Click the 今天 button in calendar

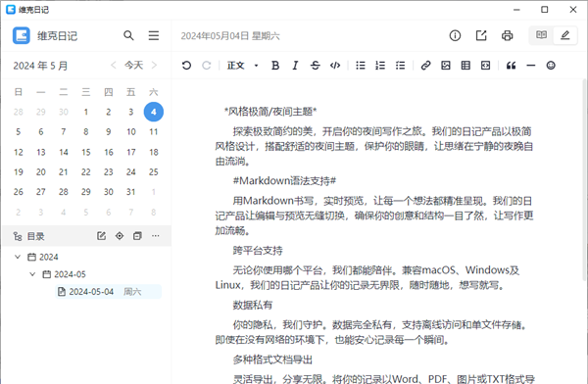[134, 66]
